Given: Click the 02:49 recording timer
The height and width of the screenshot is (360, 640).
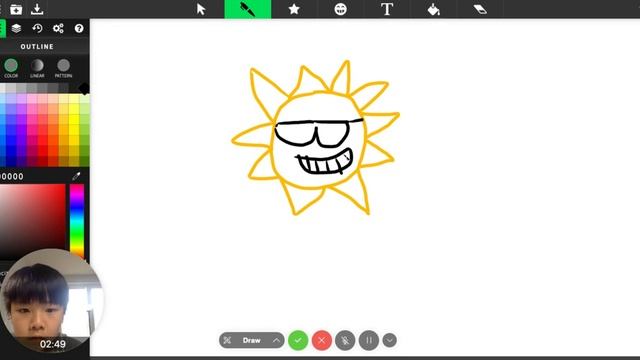Looking at the screenshot, I should coord(53,344).
